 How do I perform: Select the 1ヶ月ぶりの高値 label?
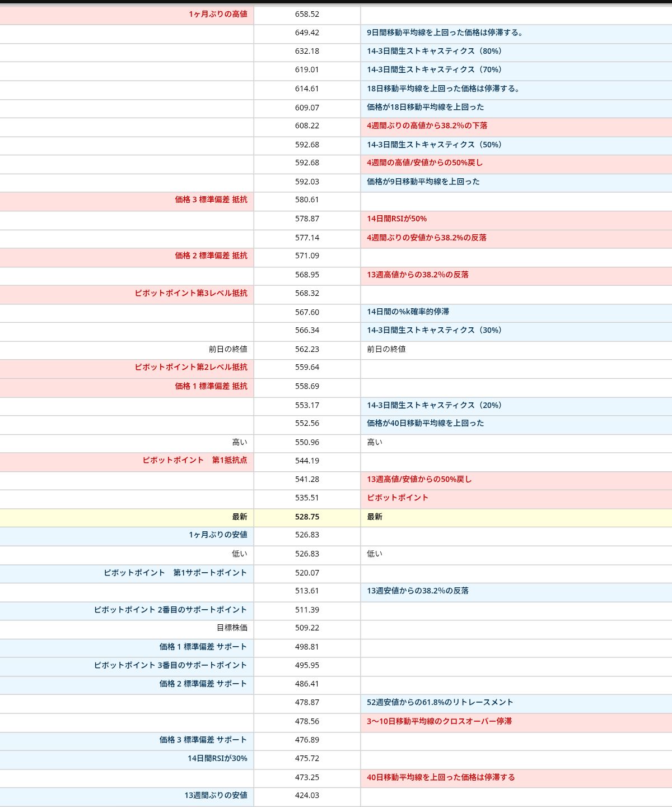(218, 14)
